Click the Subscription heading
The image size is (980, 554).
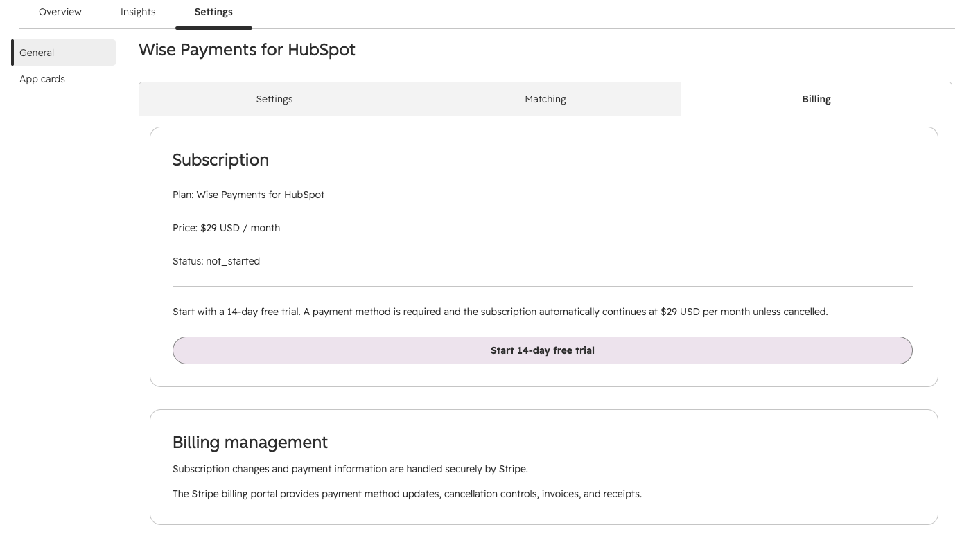pos(220,159)
